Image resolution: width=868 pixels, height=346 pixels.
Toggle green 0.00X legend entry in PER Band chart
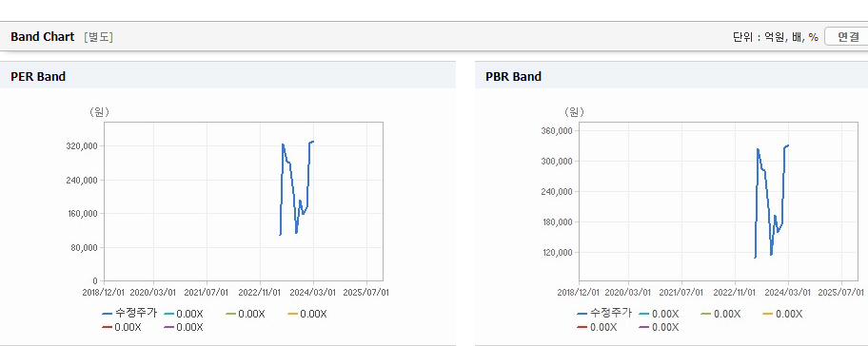(x=246, y=314)
